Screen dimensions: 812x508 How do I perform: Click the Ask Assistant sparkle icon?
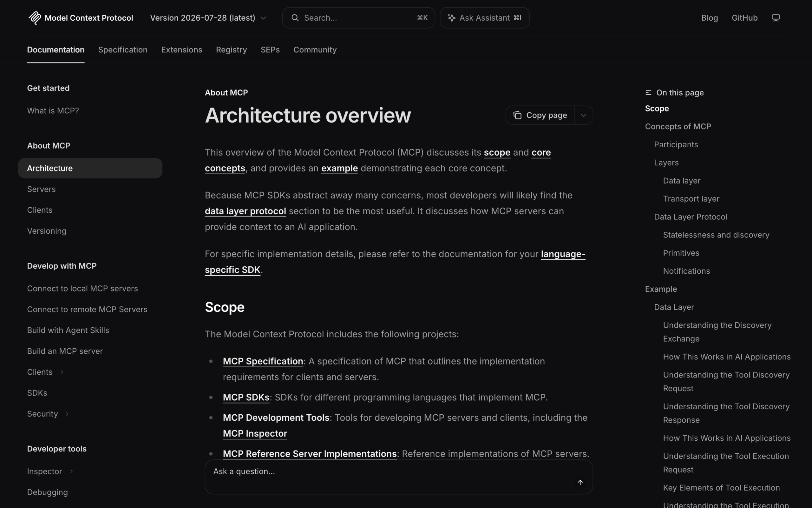coord(451,18)
